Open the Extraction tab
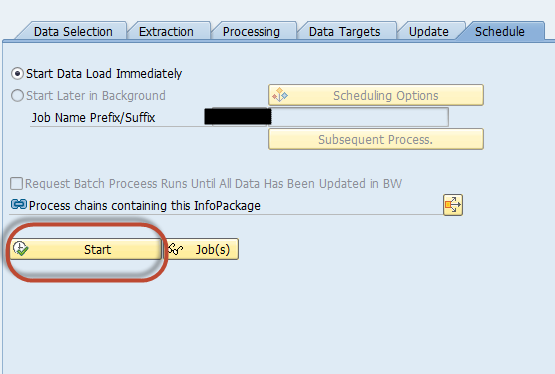 166,31
